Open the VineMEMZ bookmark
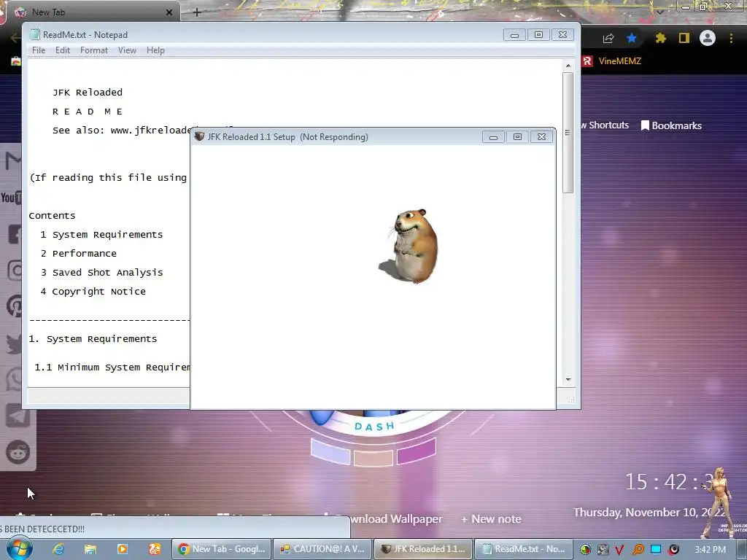 (x=613, y=61)
